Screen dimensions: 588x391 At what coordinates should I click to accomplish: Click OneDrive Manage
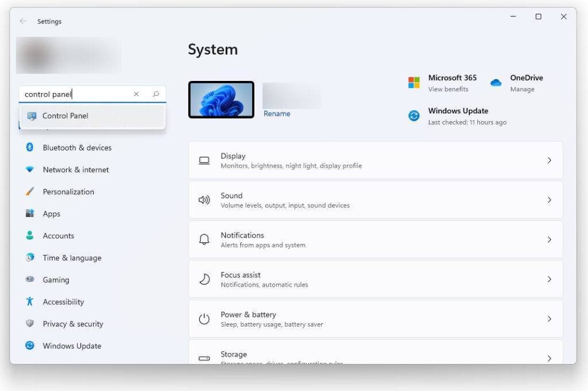(x=522, y=89)
